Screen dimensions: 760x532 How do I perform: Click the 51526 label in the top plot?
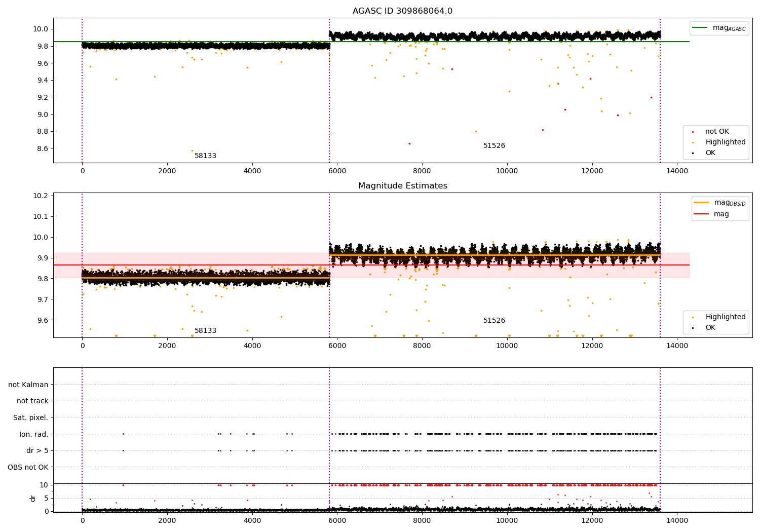pyautogui.click(x=494, y=146)
